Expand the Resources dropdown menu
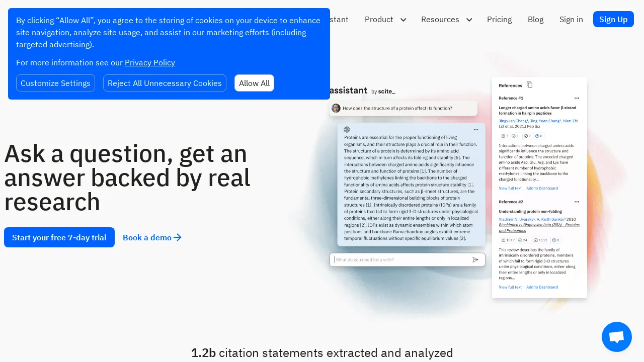Image resolution: width=644 pixels, height=362 pixels. (x=446, y=20)
